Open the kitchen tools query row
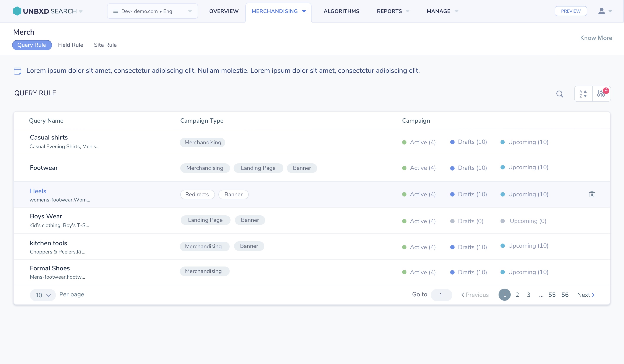 coord(312,246)
